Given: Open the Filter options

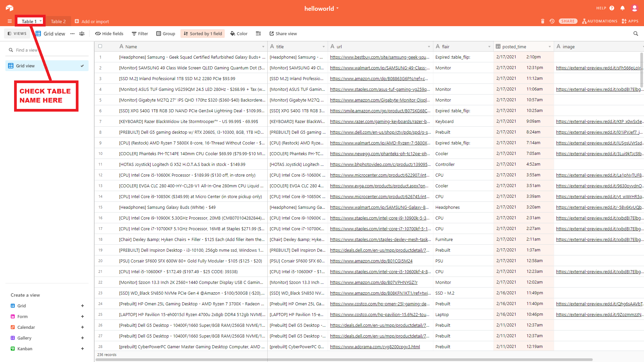Looking at the screenshot, I should click(x=140, y=34).
